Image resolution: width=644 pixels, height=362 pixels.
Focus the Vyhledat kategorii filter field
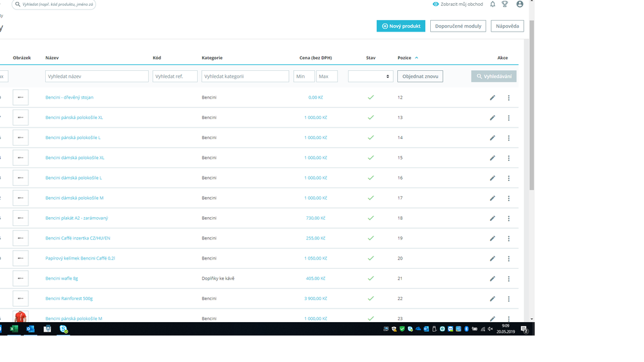click(x=245, y=77)
